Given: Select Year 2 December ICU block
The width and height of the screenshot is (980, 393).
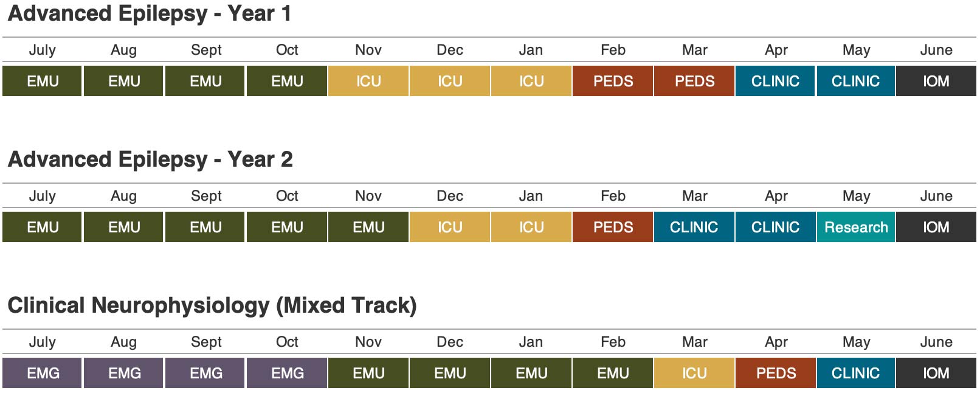Looking at the screenshot, I should pos(450,227).
